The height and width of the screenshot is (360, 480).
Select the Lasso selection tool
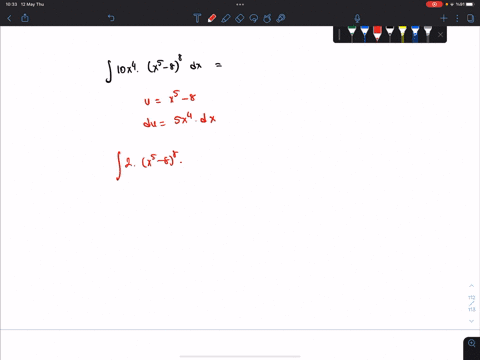(254, 18)
